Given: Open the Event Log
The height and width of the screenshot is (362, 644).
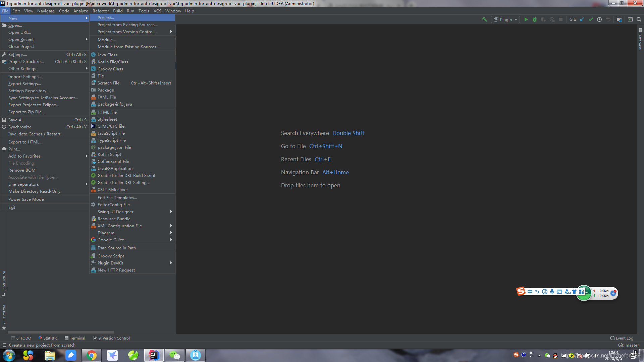Looking at the screenshot, I should (622, 338).
